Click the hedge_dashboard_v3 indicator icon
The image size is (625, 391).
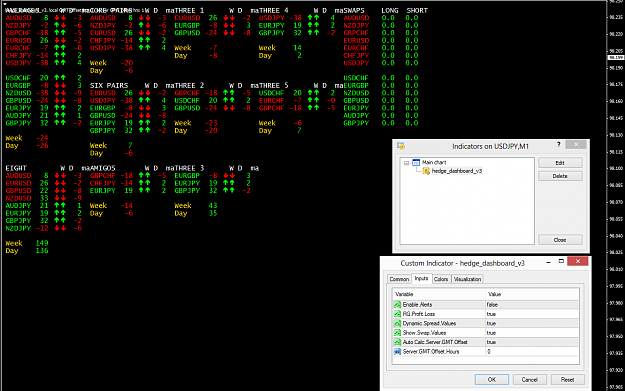(x=426, y=171)
